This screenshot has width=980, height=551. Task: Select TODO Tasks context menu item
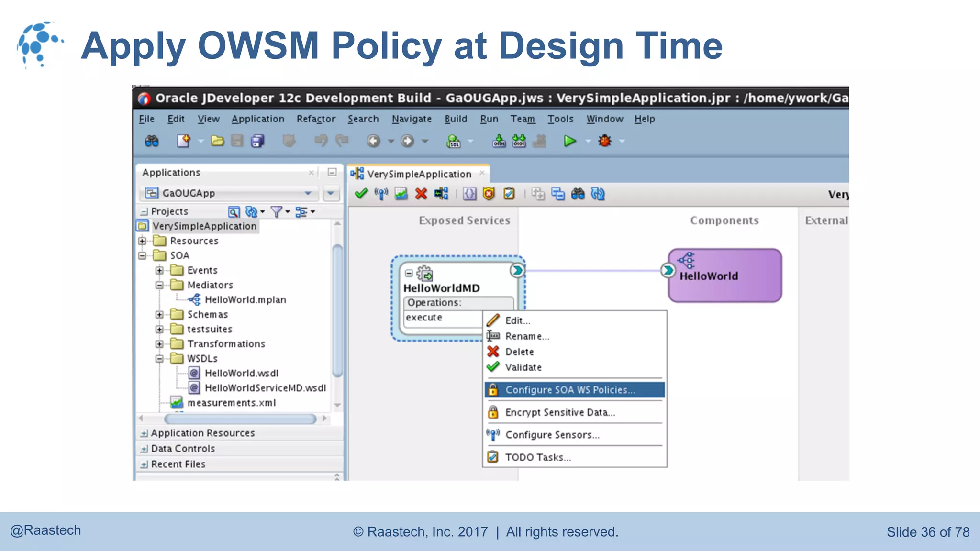[574, 457]
